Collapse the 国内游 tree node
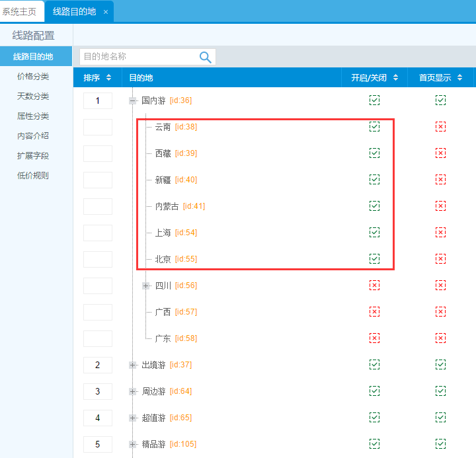Screen dimensions: 476x458 tap(133, 100)
